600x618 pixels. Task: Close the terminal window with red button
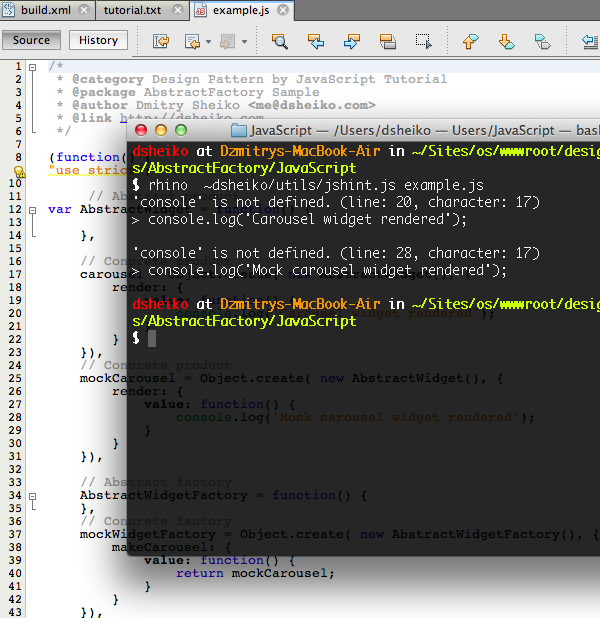coord(141,130)
